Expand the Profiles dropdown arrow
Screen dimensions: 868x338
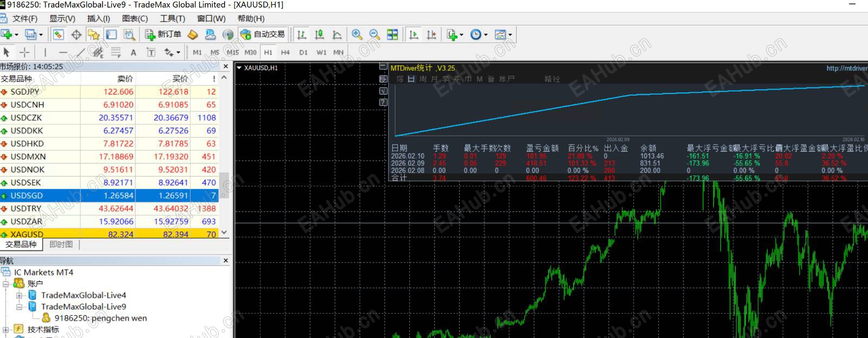coord(41,35)
